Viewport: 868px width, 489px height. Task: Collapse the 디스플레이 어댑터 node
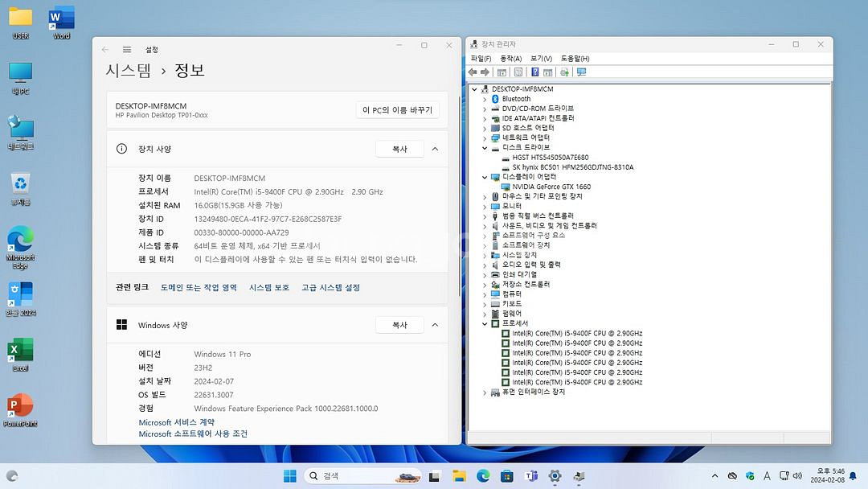[485, 177]
